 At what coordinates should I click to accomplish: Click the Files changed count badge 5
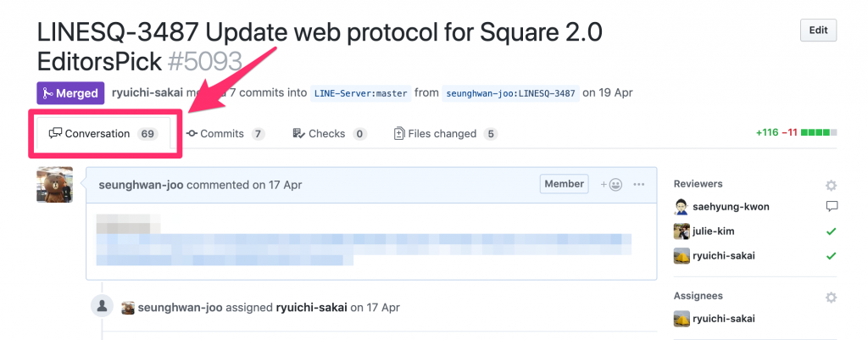coord(491,133)
